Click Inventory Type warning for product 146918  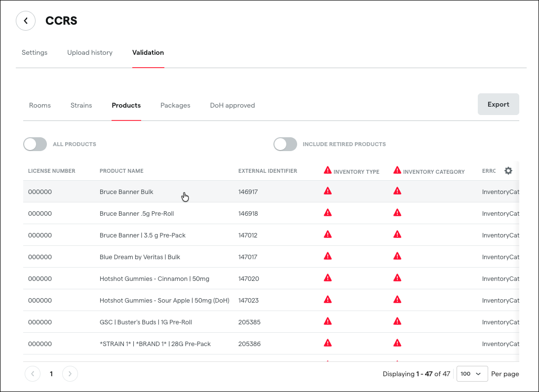tap(328, 212)
